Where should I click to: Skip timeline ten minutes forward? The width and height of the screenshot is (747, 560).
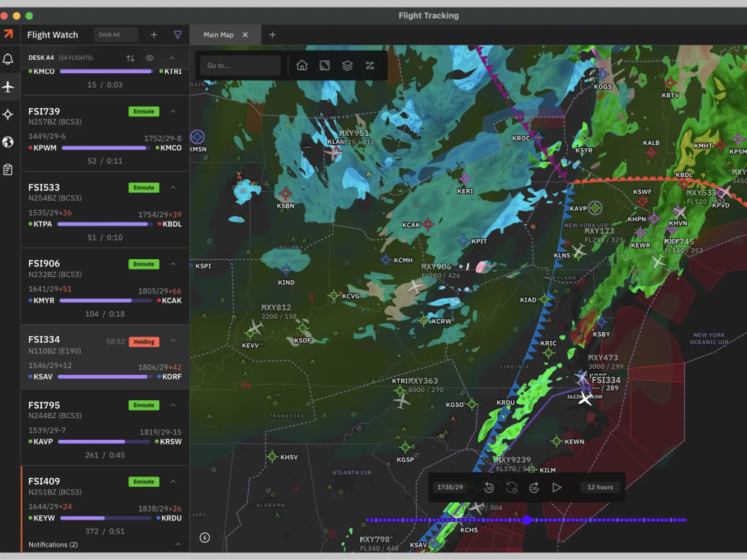(534, 488)
